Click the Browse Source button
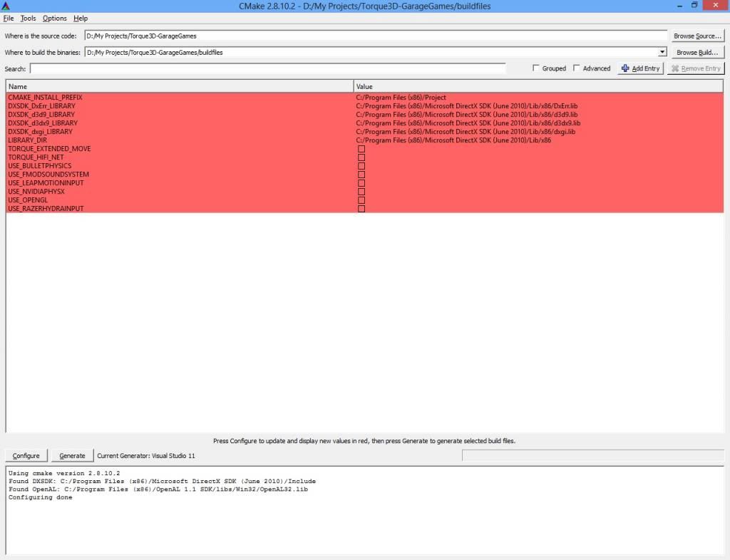The width and height of the screenshot is (730, 560). [x=697, y=36]
